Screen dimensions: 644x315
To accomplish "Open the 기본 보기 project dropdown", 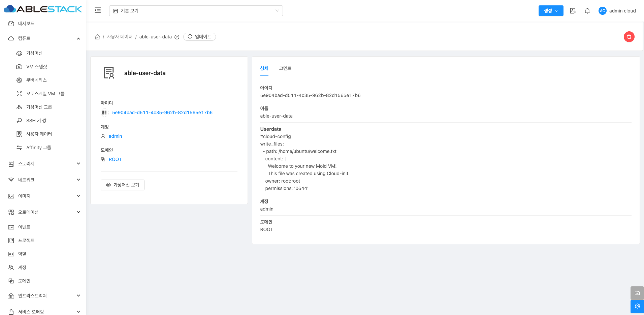I will (196, 11).
